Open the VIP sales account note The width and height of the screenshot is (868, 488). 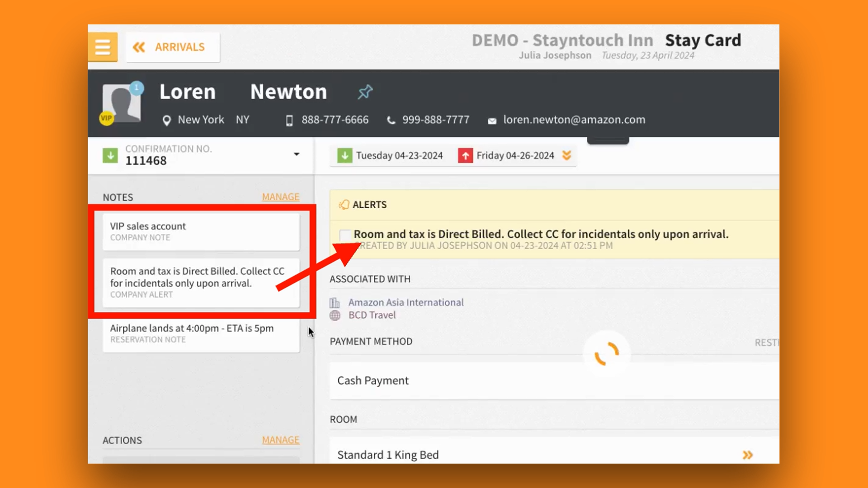click(201, 231)
